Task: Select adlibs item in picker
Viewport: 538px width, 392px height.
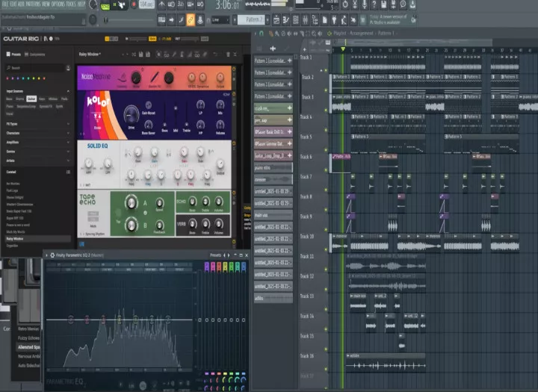Action: [x=273, y=298]
